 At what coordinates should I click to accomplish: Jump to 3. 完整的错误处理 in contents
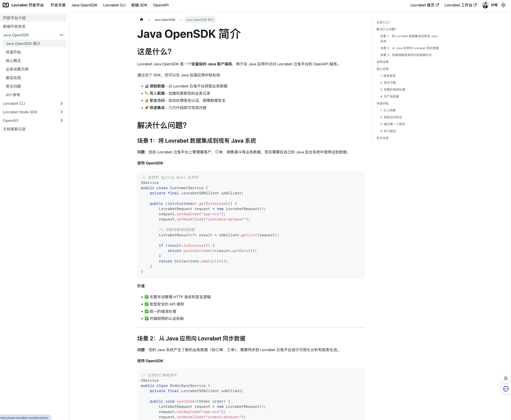[x=393, y=90]
